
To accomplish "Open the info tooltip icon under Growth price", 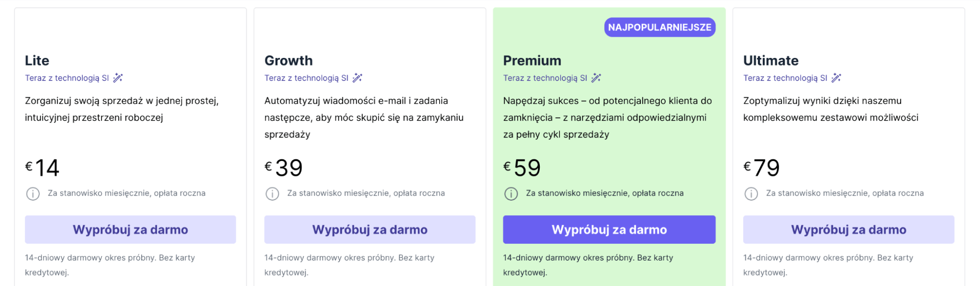I will click(271, 193).
